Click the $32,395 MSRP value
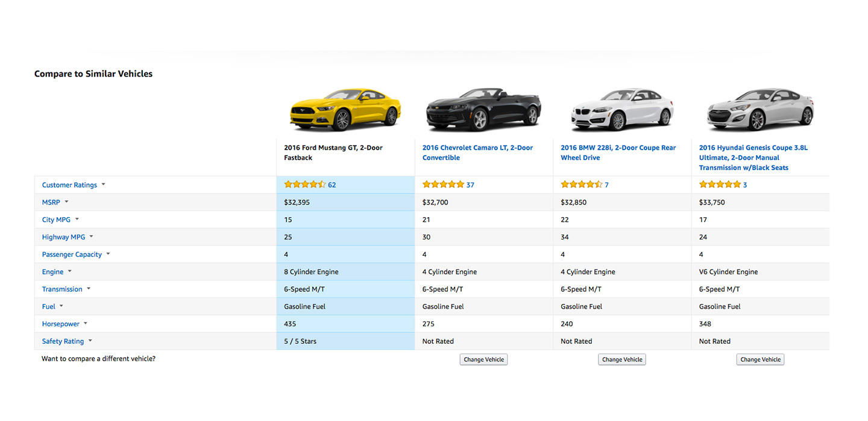Image resolution: width=868 pixels, height=421 pixels. pos(297,203)
